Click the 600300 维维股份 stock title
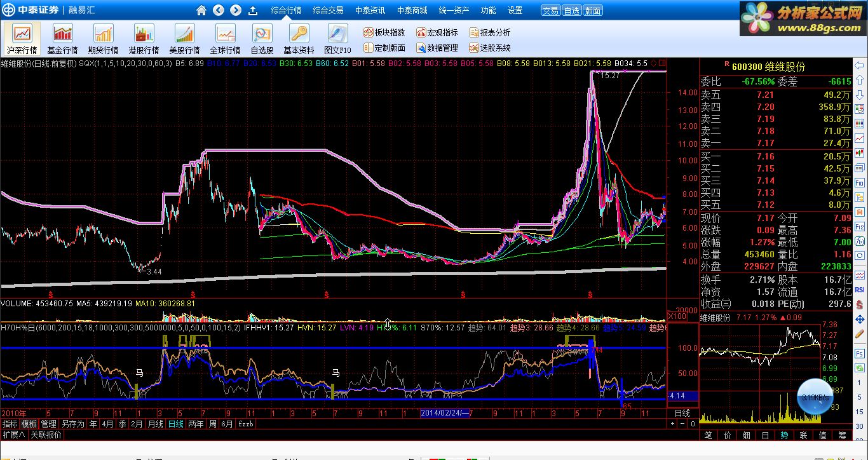The image size is (868, 460). (768, 66)
